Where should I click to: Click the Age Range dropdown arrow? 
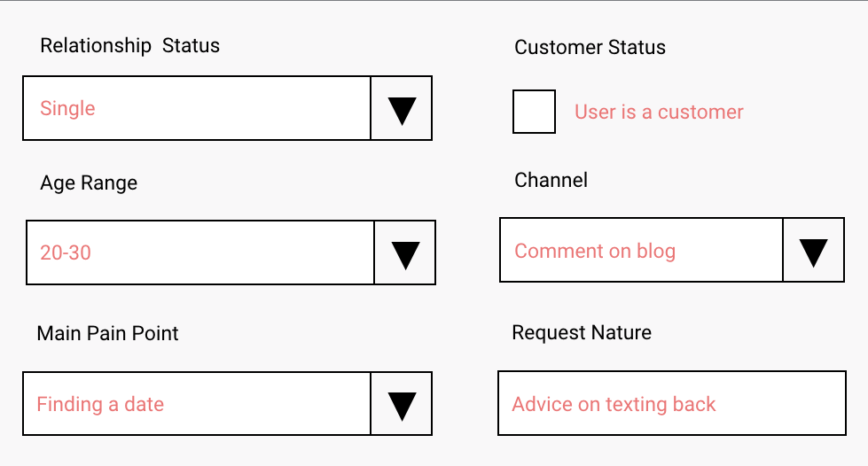pos(405,253)
